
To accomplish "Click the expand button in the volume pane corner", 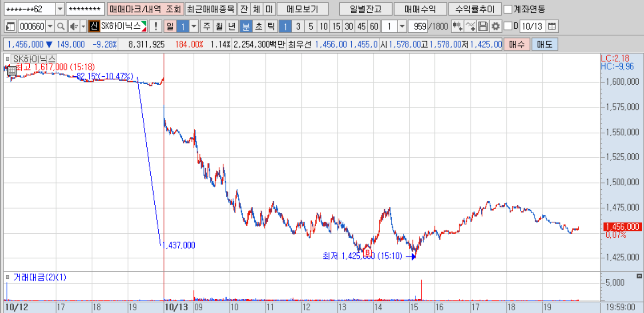I will [x=640, y=276].
